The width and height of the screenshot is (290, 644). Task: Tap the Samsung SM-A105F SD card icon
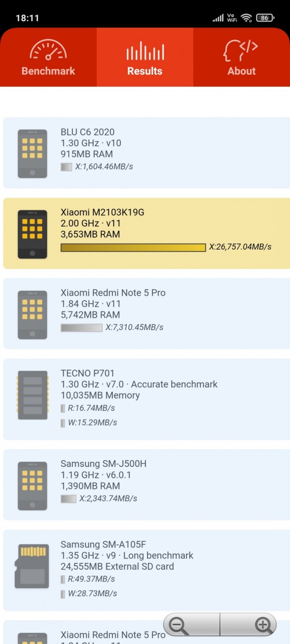click(x=33, y=567)
